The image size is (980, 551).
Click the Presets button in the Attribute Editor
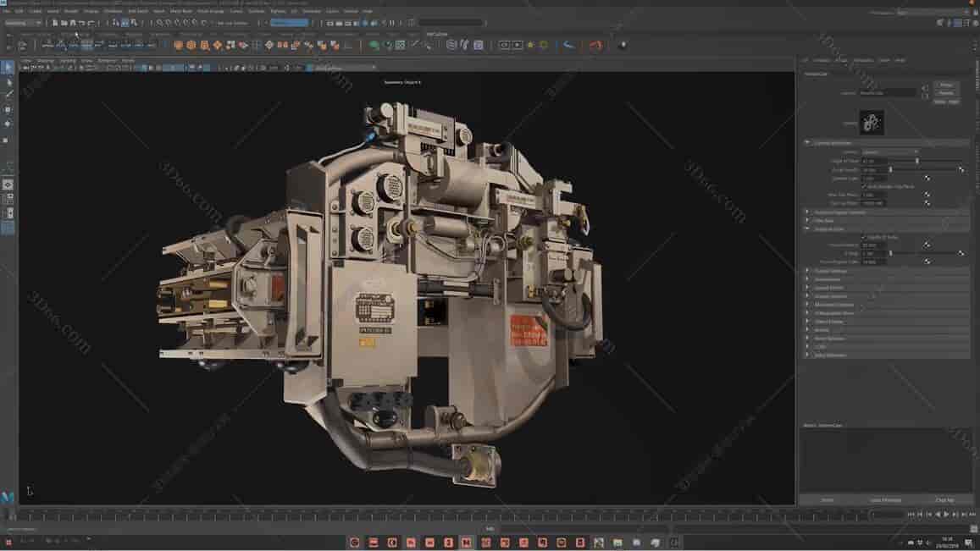tap(946, 85)
